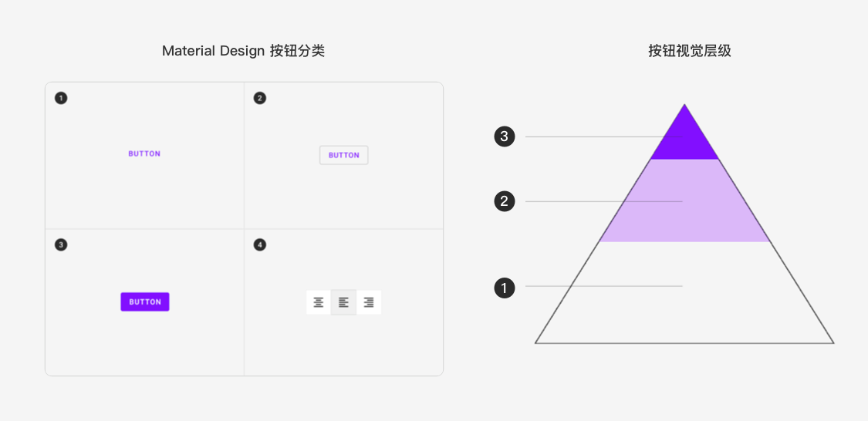The height and width of the screenshot is (421, 868).
Task: Pick the dark purple pyramid tip
Action: pyautogui.click(x=685, y=141)
